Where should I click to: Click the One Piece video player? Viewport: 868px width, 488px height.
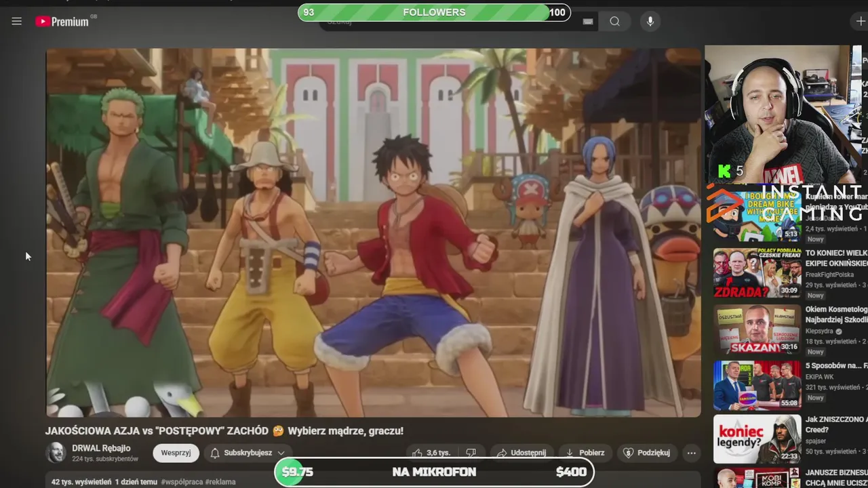pos(373,232)
